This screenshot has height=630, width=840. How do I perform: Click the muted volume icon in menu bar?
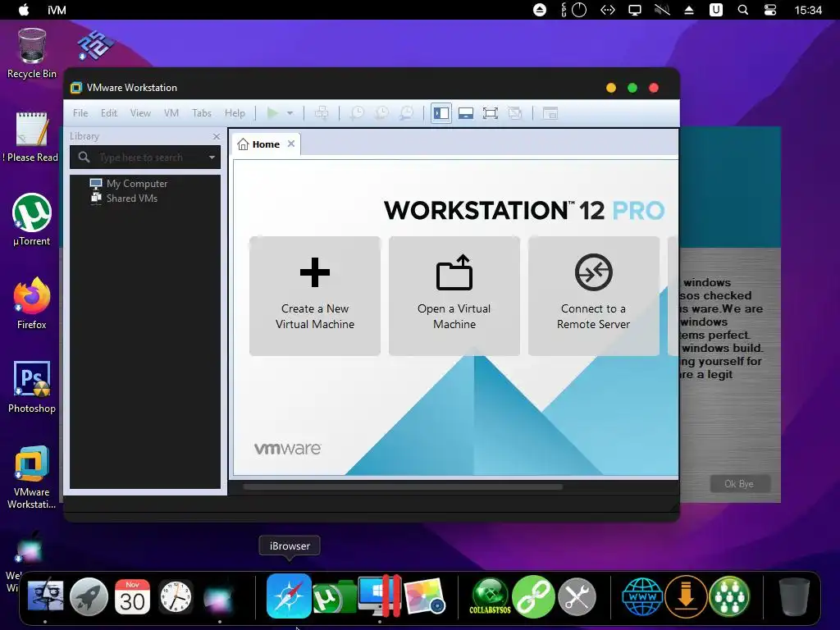pyautogui.click(x=662, y=10)
